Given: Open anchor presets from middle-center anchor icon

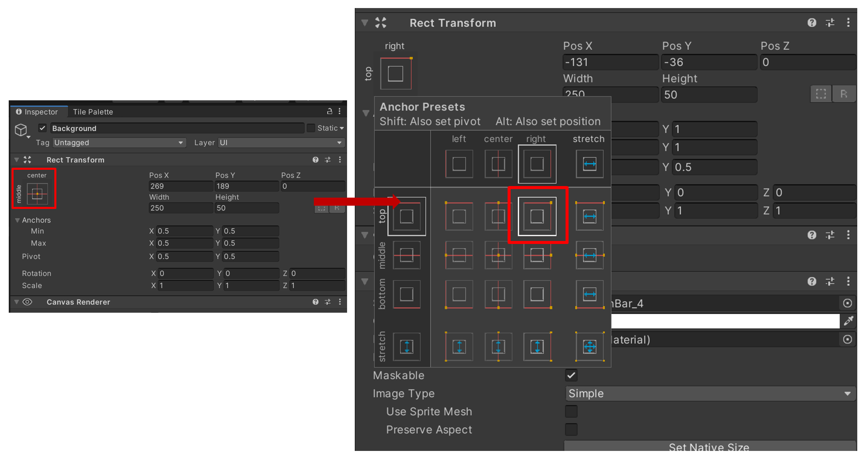Looking at the screenshot, I should point(37,194).
